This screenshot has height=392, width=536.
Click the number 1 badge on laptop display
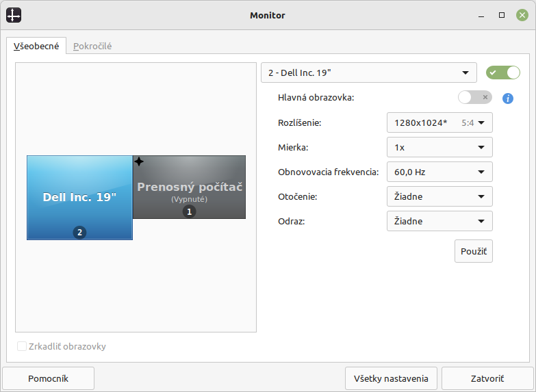(190, 212)
